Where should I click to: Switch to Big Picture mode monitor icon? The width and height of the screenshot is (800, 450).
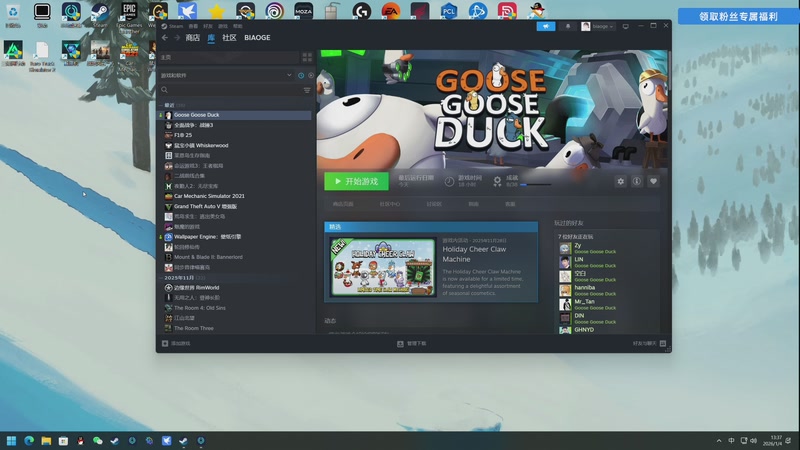pyautogui.click(x=626, y=26)
